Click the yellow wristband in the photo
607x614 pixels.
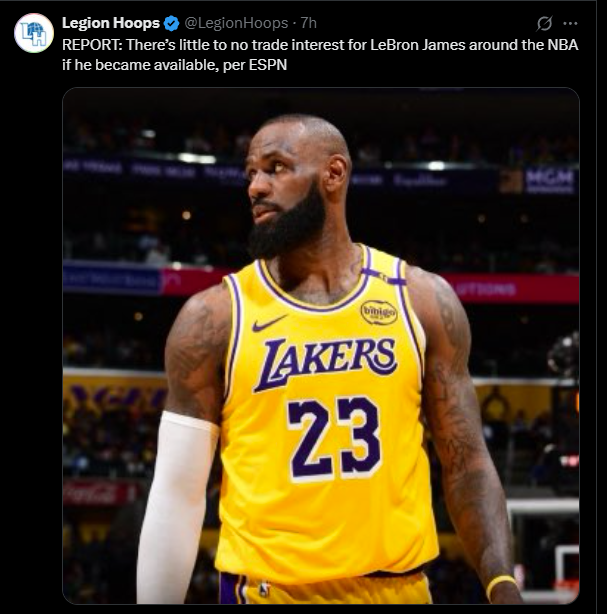[x=501, y=585]
